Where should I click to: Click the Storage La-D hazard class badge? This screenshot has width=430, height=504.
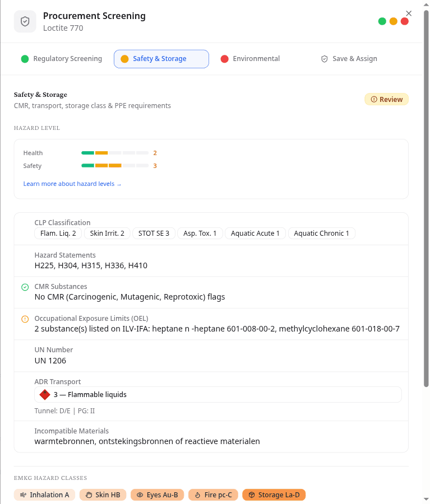click(274, 495)
